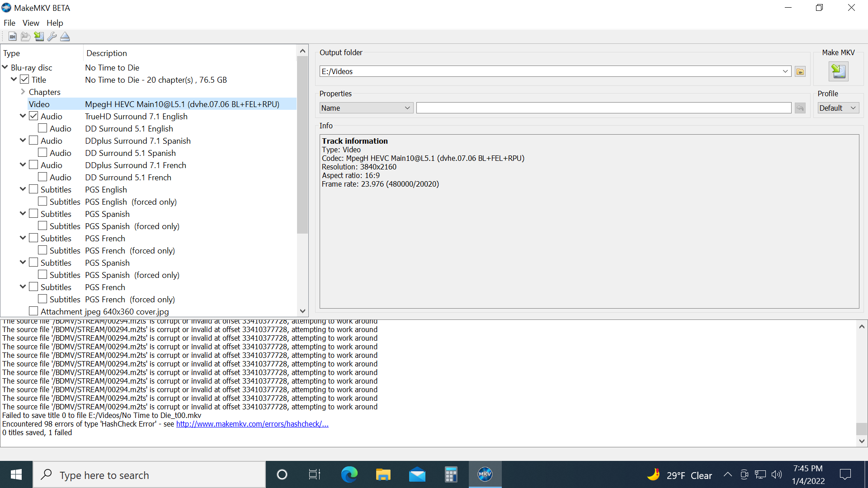Viewport: 868px width, 488px height.
Task: Click the MakeMKV taskbar icon
Action: [x=485, y=474]
